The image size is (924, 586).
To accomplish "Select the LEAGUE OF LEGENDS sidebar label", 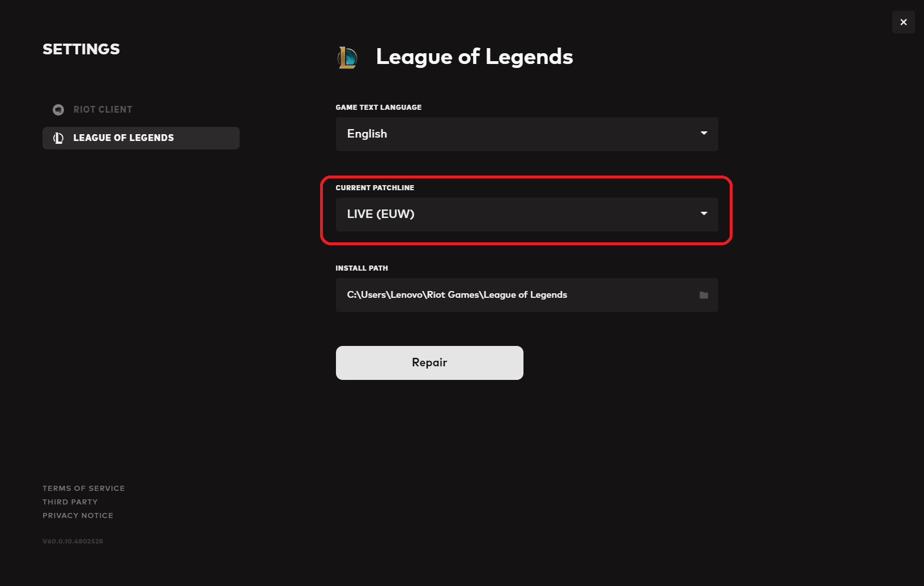I will [124, 138].
